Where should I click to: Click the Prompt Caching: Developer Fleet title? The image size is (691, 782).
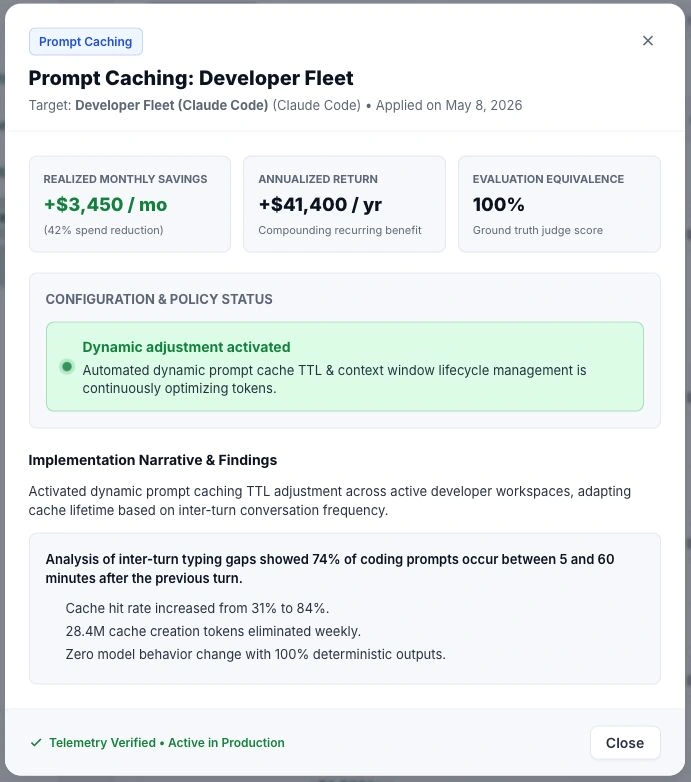pos(191,78)
